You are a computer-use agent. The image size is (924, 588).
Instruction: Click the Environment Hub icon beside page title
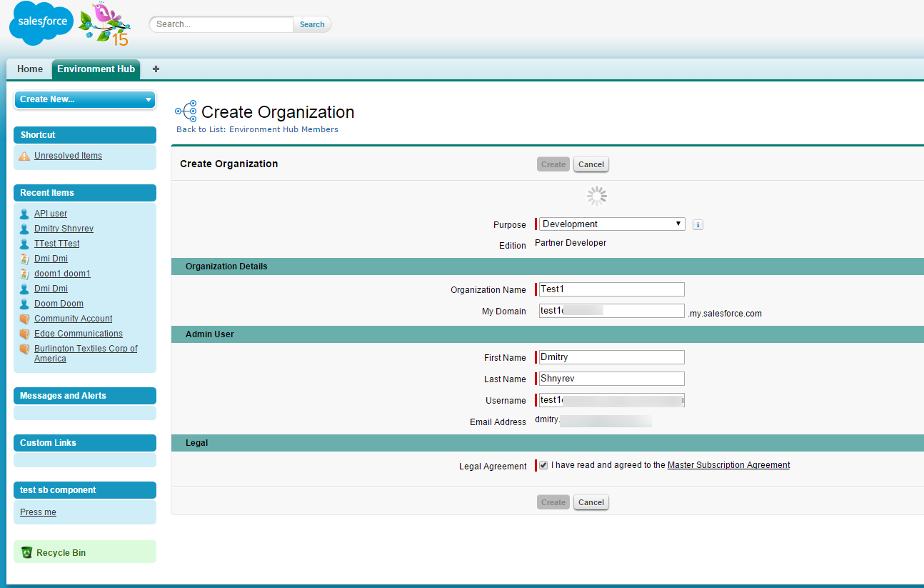click(186, 111)
